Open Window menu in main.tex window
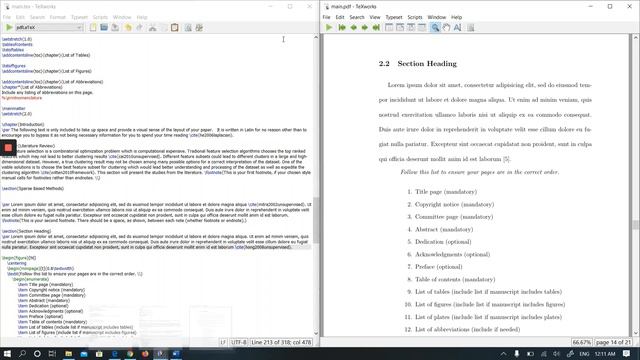 coord(122,17)
